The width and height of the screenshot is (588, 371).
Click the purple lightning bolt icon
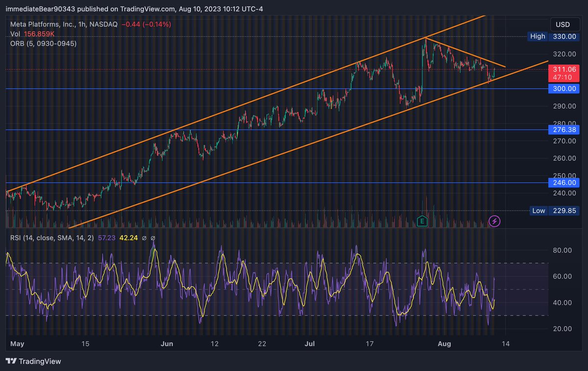point(495,221)
